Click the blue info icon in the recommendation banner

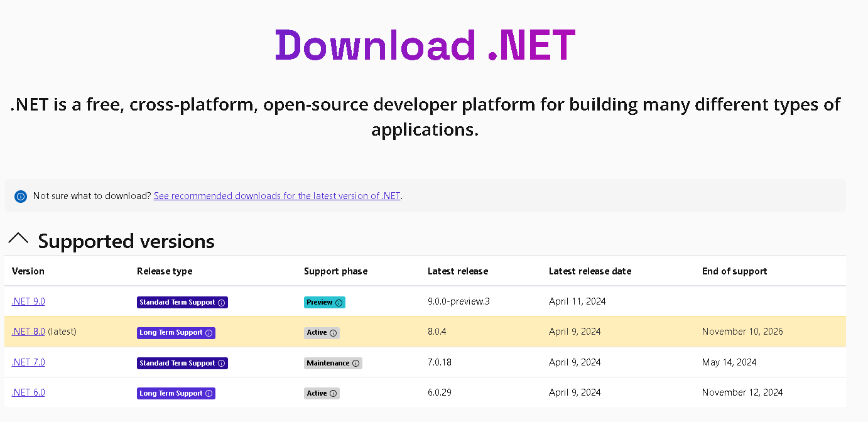coord(20,196)
